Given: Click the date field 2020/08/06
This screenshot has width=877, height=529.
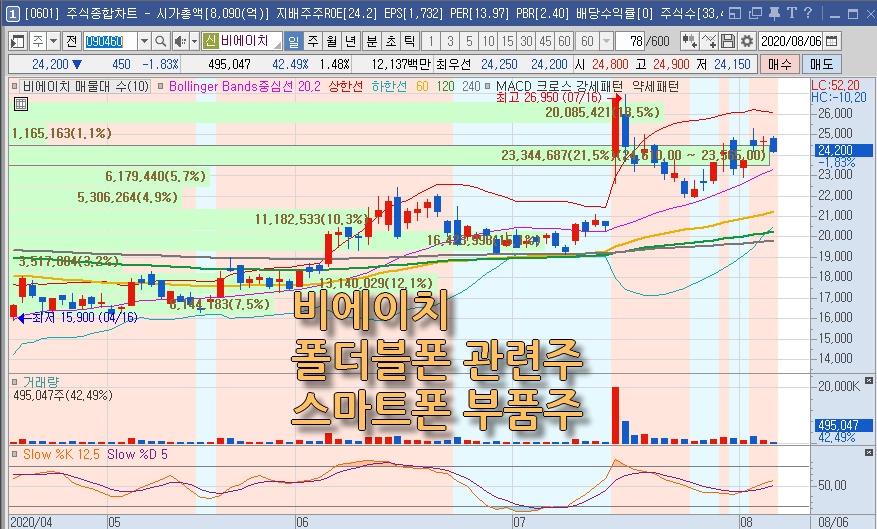Looking at the screenshot, I should (791, 41).
